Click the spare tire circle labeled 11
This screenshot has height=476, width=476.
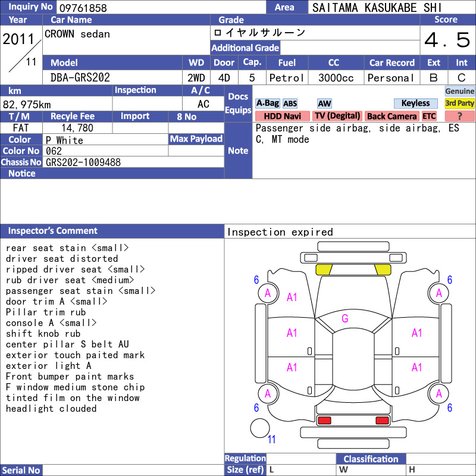pyautogui.click(x=260, y=428)
